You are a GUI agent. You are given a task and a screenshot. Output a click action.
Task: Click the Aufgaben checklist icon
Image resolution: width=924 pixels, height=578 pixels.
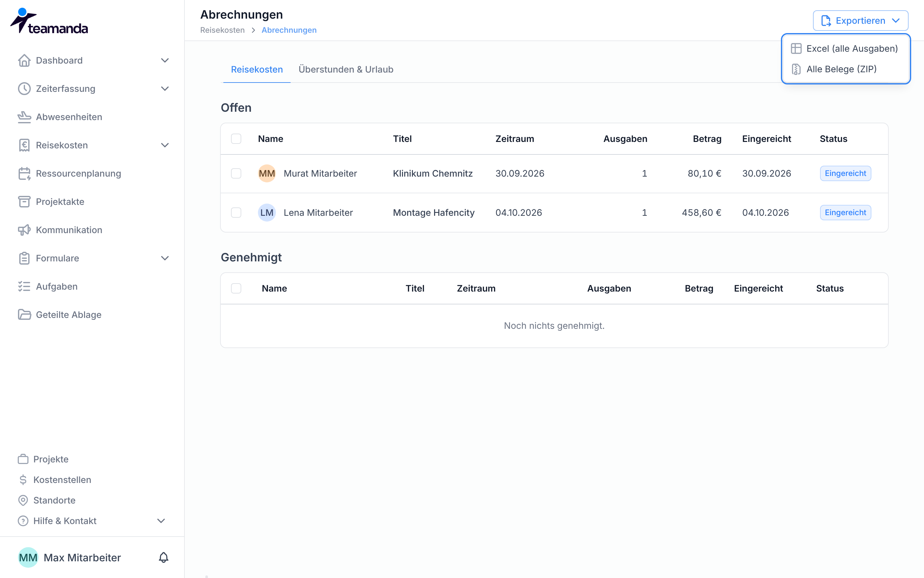[24, 287]
